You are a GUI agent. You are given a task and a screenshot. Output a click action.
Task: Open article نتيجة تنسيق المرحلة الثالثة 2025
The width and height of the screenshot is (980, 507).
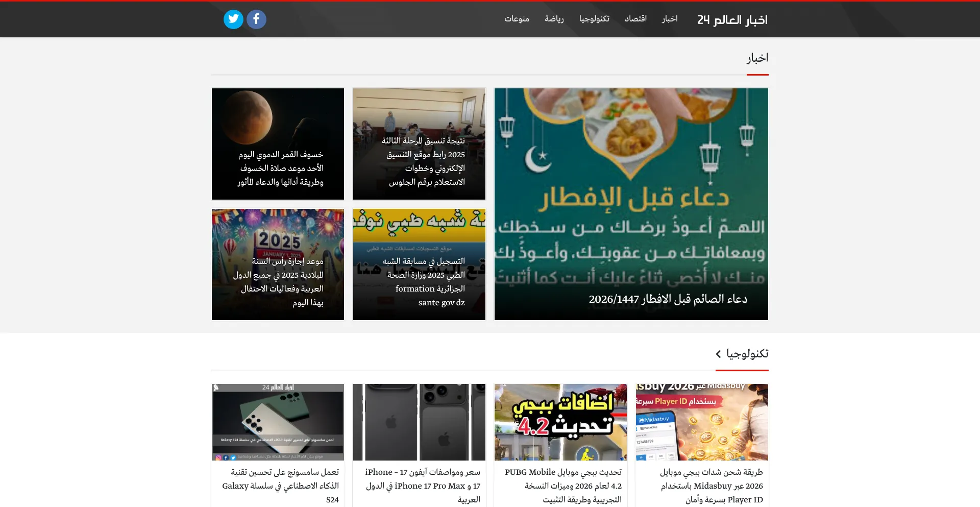click(419, 144)
